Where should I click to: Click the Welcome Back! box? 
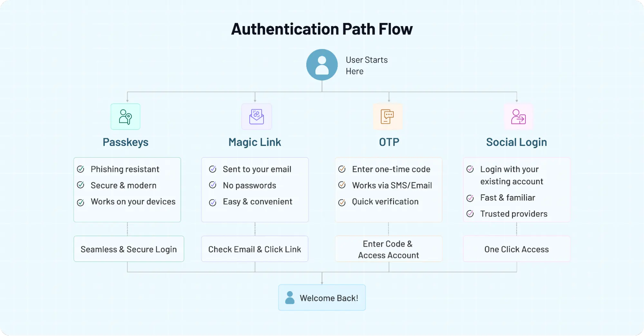pyautogui.click(x=322, y=297)
